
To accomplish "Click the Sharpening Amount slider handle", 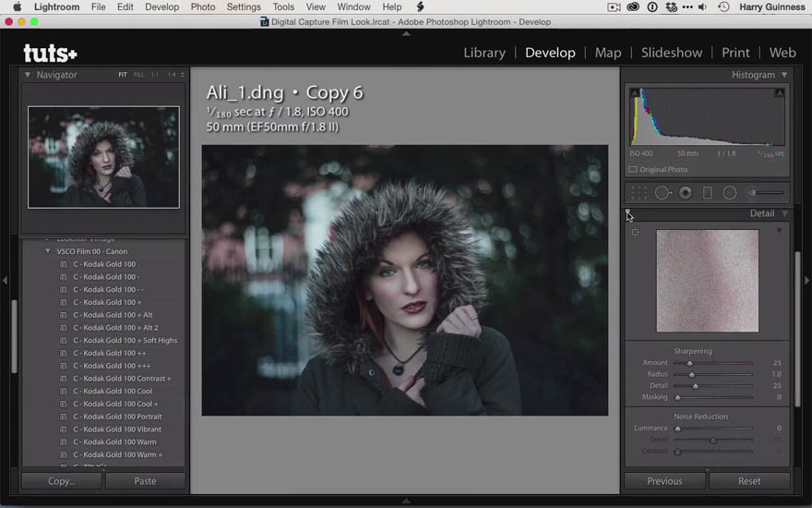I will tap(690, 363).
